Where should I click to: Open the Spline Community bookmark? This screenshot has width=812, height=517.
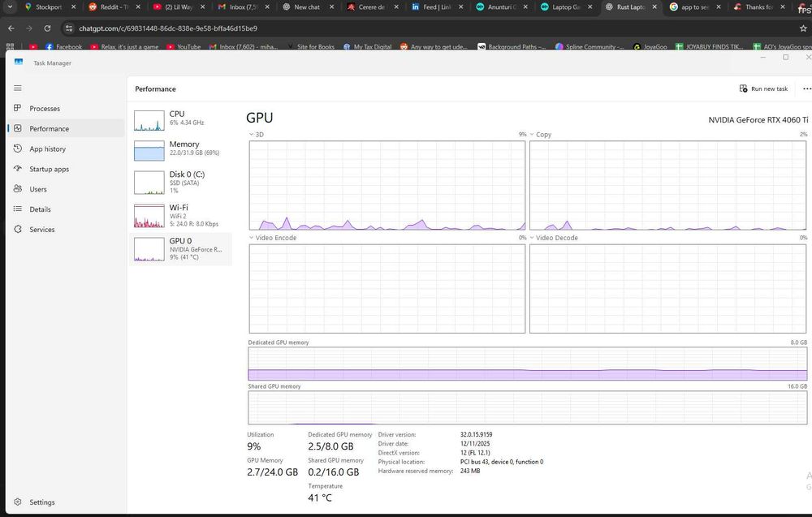click(590, 46)
